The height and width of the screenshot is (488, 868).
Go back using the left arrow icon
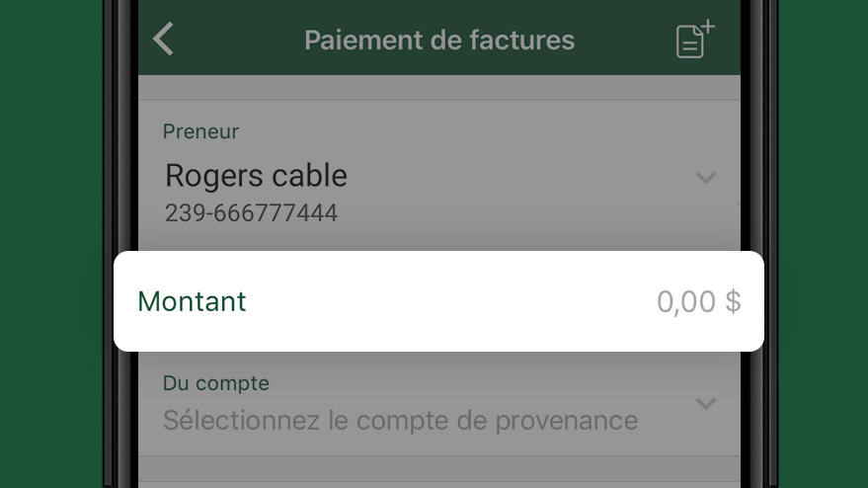[163, 39]
